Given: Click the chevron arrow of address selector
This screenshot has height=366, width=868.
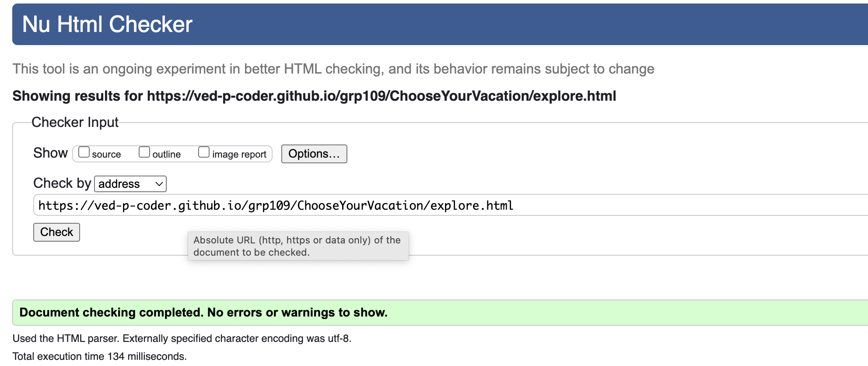Looking at the screenshot, I should point(159,184).
